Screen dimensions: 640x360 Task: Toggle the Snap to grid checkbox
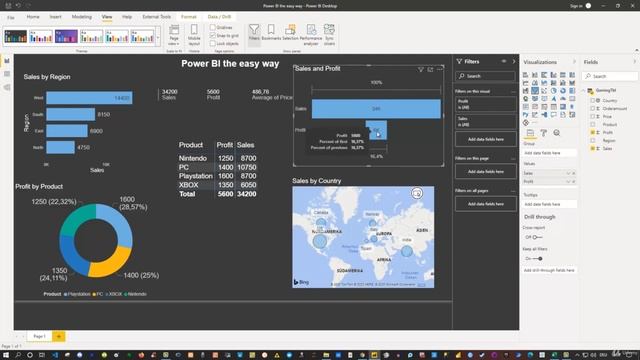(x=213, y=36)
